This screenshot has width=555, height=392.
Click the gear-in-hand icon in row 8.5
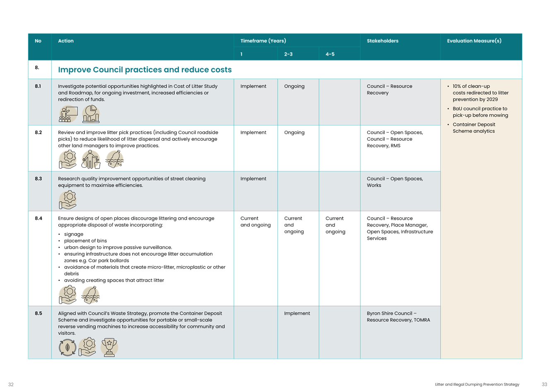click(87, 347)
